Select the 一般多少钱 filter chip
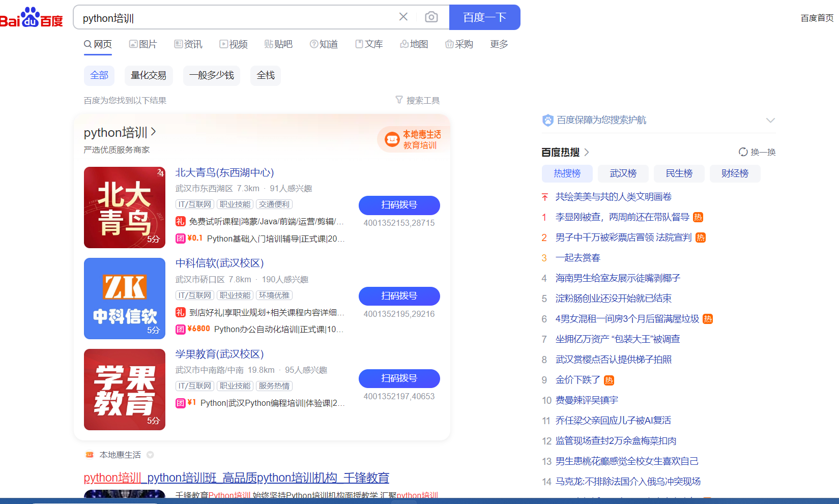This screenshot has width=839, height=504. pyautogui.click(x=212, y=75)
